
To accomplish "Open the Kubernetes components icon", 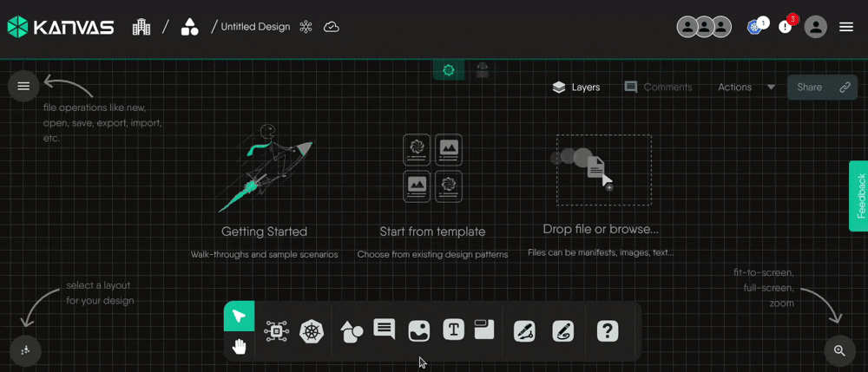I will click(312, 331).
